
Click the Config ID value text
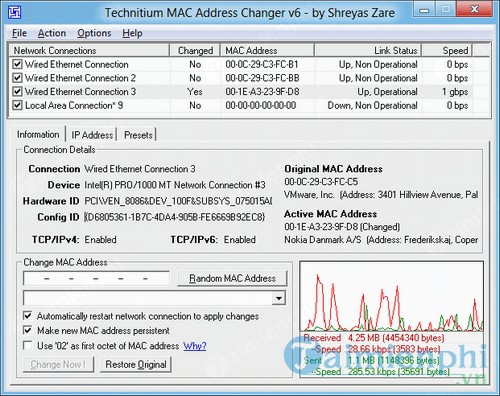174,217
